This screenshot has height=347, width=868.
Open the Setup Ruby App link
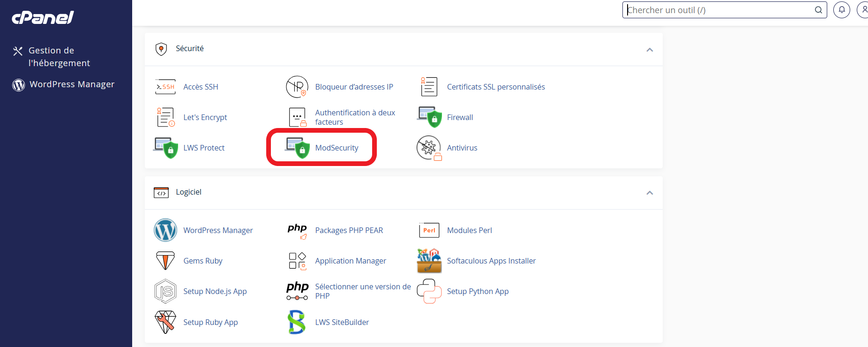(x=210, y=322)
